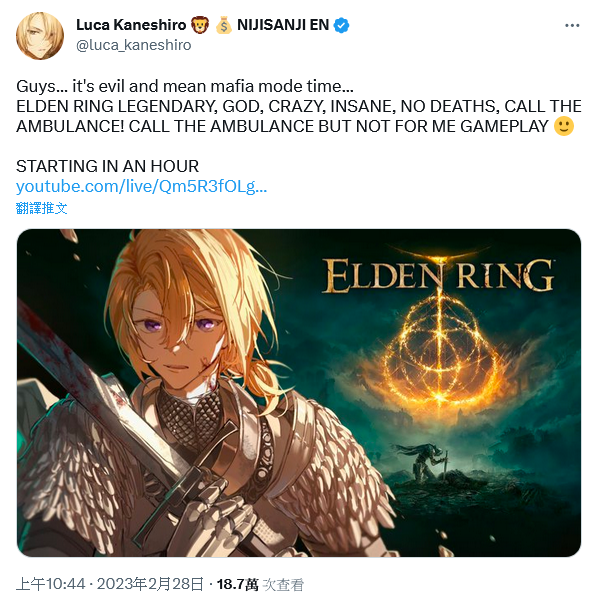This screenshot has width=598, height=609.
Task: Click the NIJISANJI EN text in the name
Action: coord(283,25)
